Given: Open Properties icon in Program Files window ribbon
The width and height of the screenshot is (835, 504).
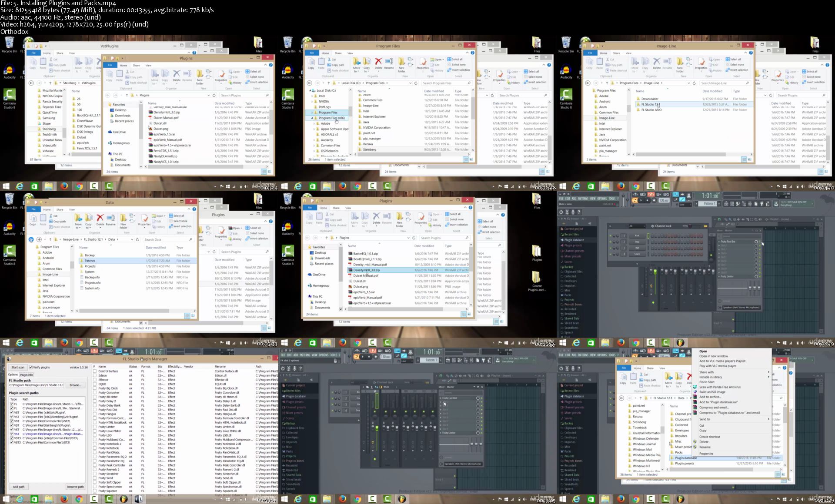Looking at the screenshot, I should (x=423, y=62).
